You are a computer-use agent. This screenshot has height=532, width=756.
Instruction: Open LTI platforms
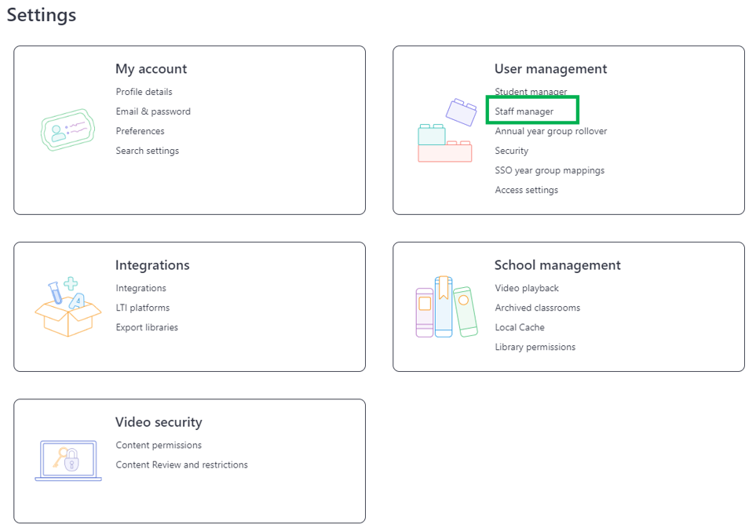[143, 308]
